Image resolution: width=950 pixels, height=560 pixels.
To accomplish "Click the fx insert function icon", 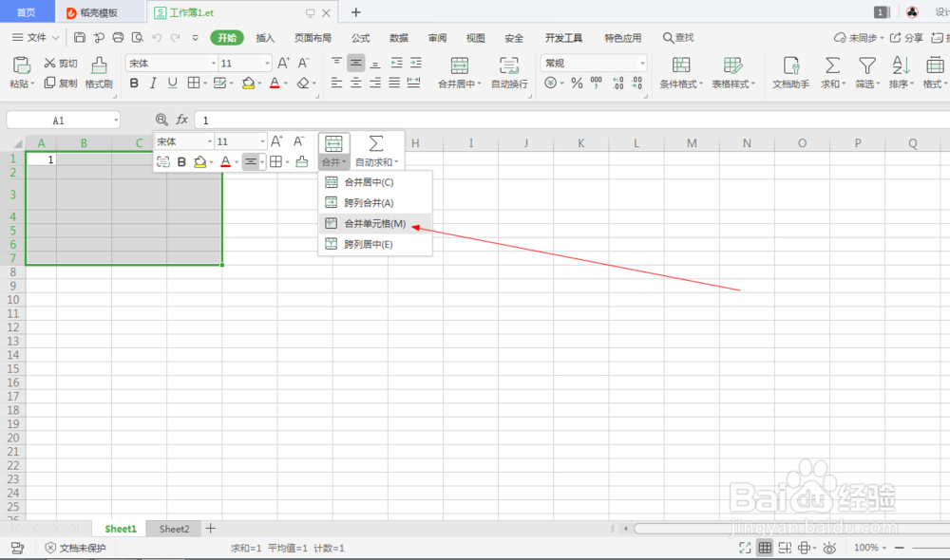I will click(x=181, y=120).
